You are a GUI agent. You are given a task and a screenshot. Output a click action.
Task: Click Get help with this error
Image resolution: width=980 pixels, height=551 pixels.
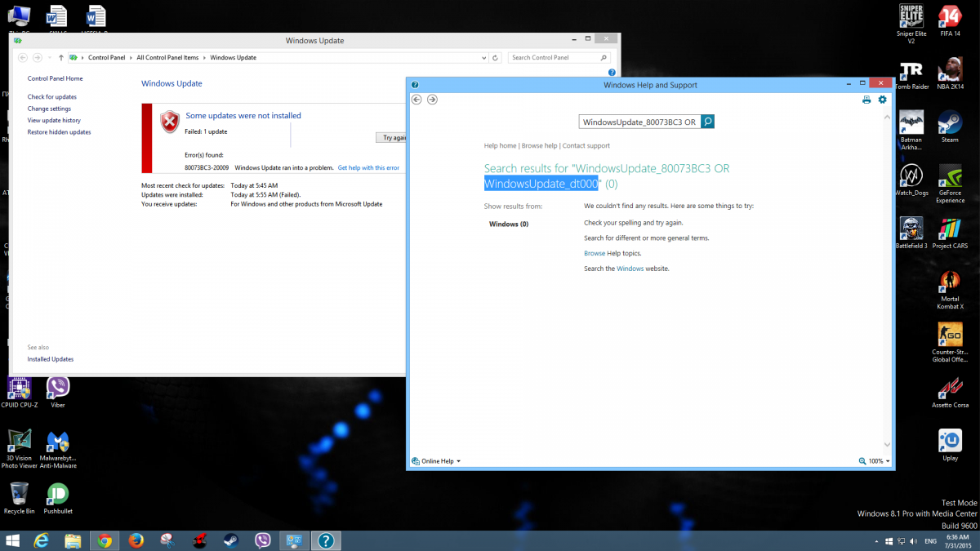click(369, 167)
